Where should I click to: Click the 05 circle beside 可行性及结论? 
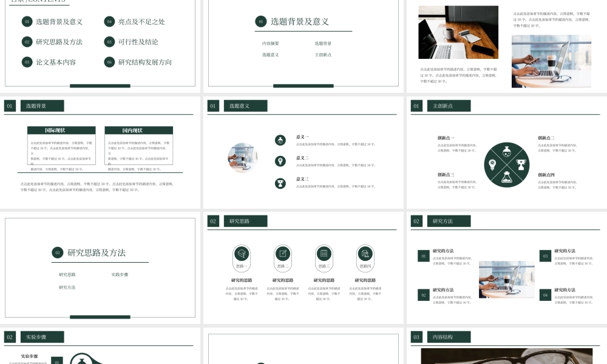click(x=109, y=42)
